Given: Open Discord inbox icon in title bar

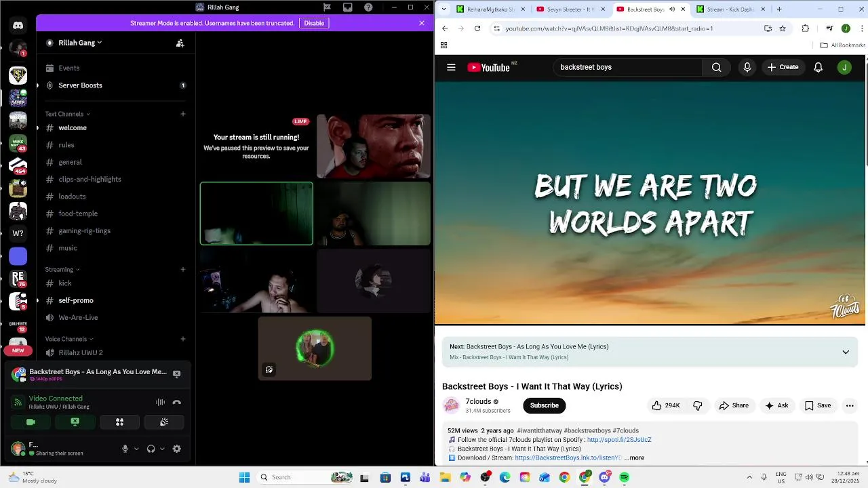Looking at the screenshot, I should coord(348,7).
